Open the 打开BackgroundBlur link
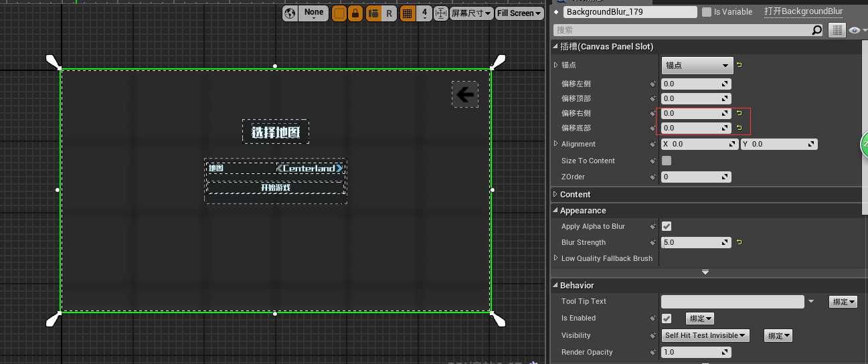 click(x=804, y=11)
